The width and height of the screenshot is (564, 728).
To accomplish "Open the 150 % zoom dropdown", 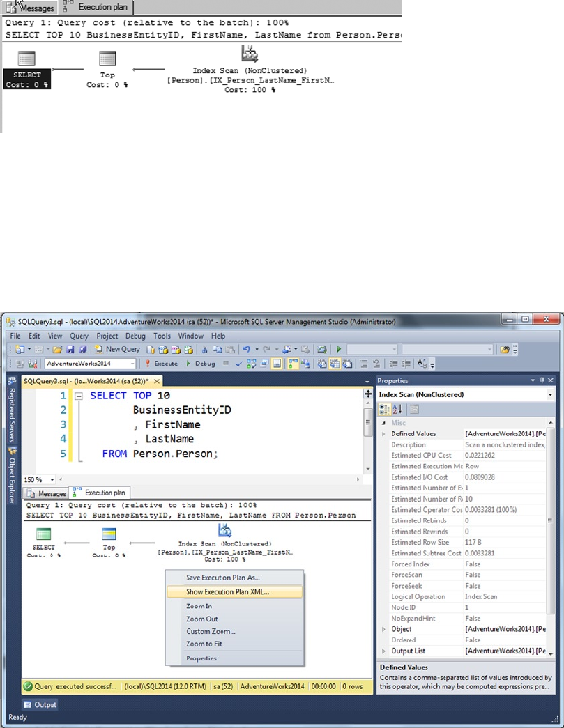I will (x=52, y=479).
